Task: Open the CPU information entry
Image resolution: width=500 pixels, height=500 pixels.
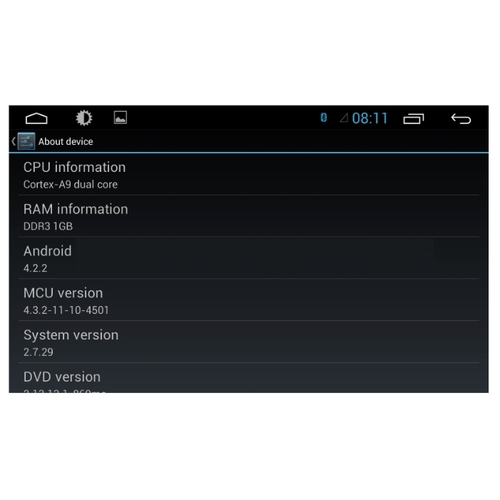Action: click(x=249, y=175)
